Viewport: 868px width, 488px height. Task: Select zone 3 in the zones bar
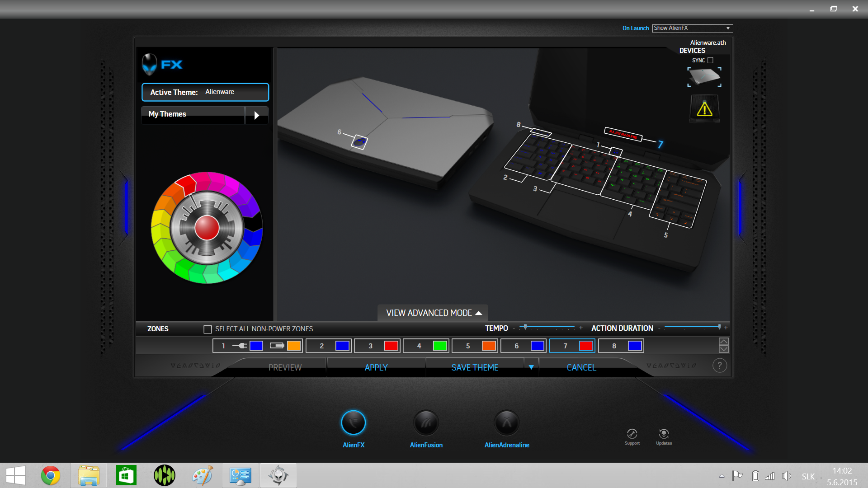pos(377,346)
